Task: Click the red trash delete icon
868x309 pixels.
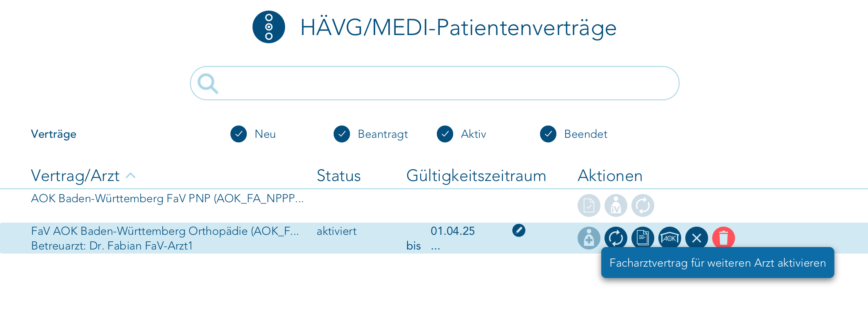Action: point(723,238)
